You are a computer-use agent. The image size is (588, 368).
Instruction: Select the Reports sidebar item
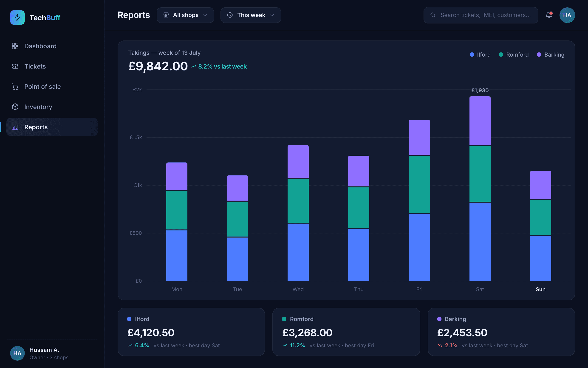click(x=52, y=127)
